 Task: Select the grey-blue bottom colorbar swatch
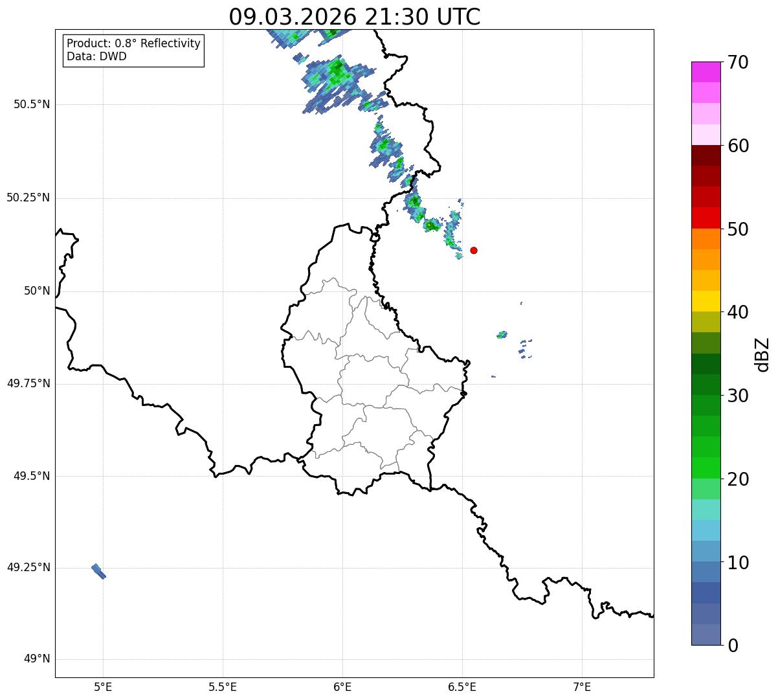(x=706, y=635)
